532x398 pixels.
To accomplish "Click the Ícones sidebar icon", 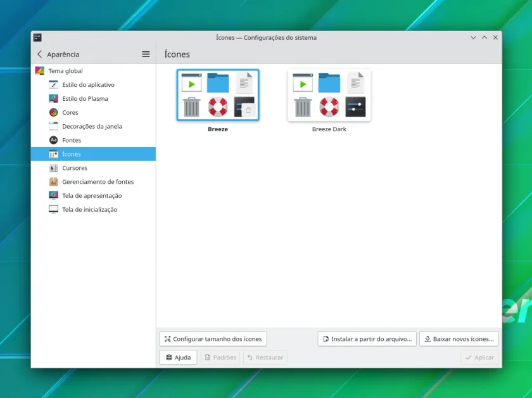I will click(54, 154).
